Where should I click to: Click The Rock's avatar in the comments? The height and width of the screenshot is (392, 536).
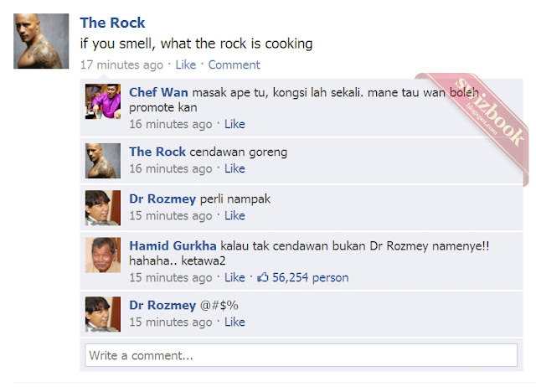[103, 161]
